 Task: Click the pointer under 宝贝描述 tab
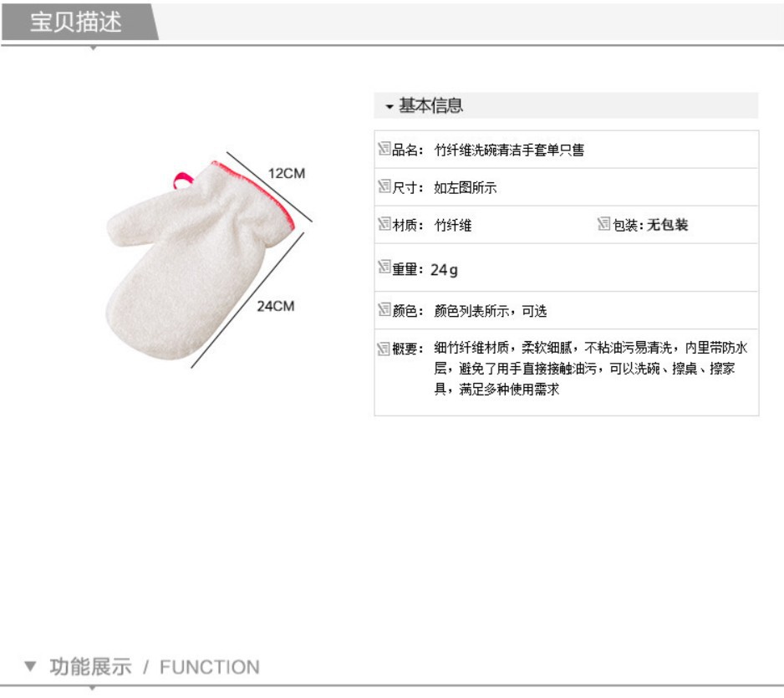click(x=93, y=48)
